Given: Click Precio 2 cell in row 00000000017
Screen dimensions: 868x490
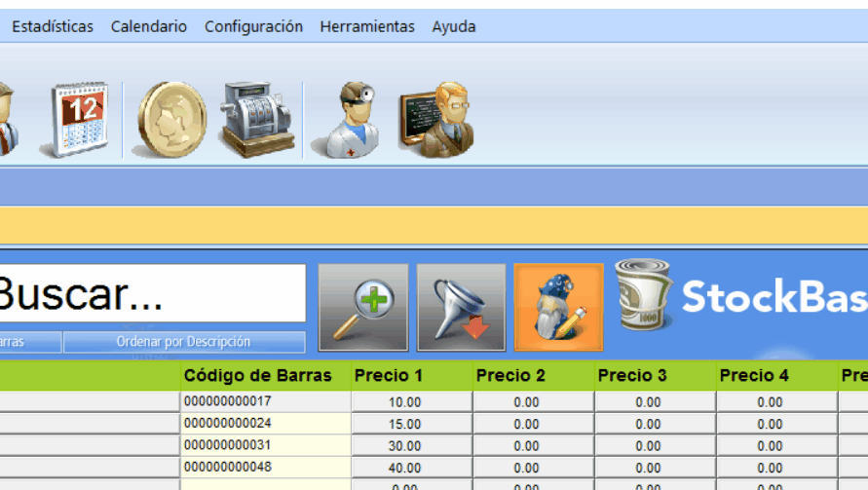Looking at the screenshot, I should click(534, 402).
